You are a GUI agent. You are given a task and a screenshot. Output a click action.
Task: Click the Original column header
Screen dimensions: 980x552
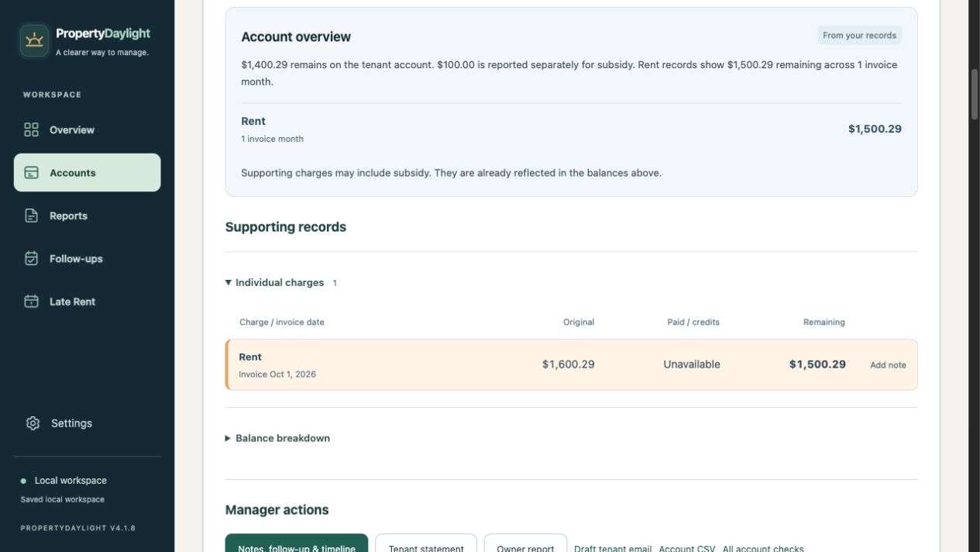(x=579, y=323)
